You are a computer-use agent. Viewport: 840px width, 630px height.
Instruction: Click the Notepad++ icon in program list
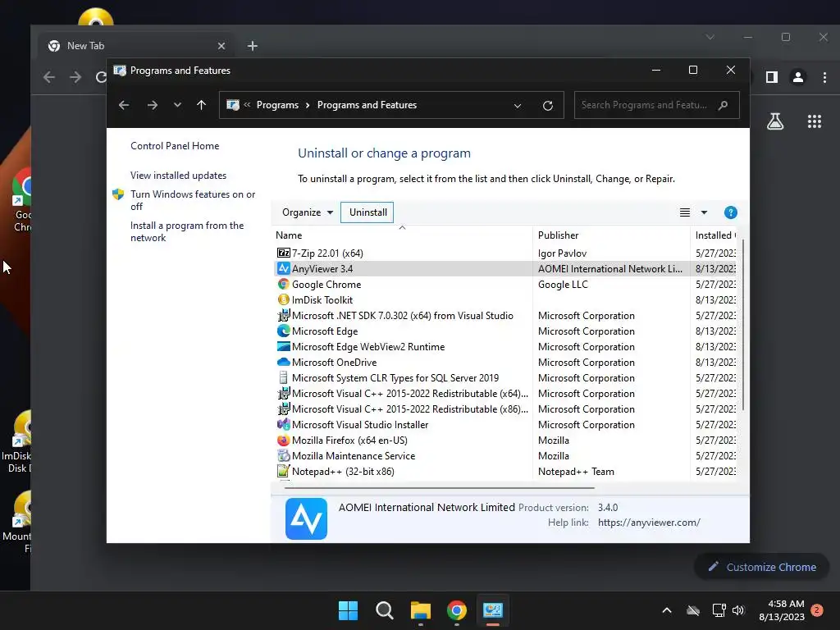283,471
